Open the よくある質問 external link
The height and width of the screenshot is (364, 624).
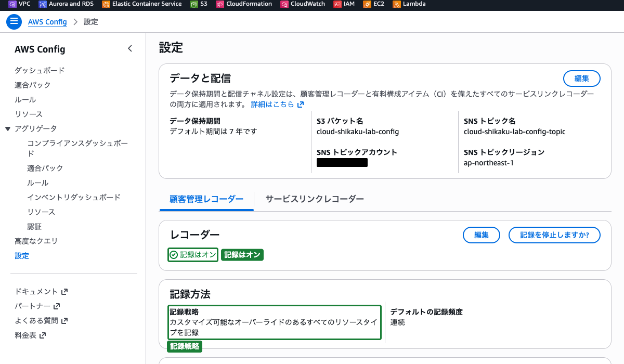(x=42, y=321)
